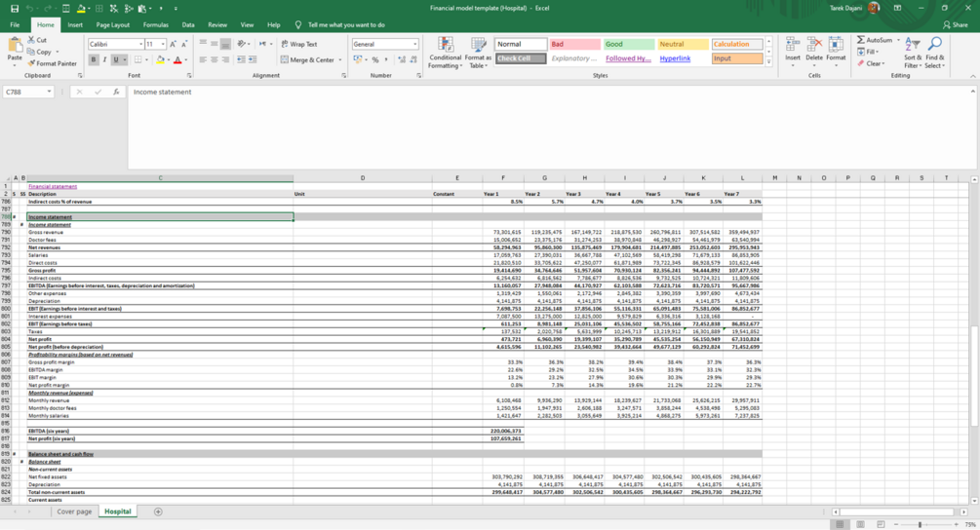Toggle Italic formatting
The height and width of the screenshot is (530, 980).
[104, 60]
